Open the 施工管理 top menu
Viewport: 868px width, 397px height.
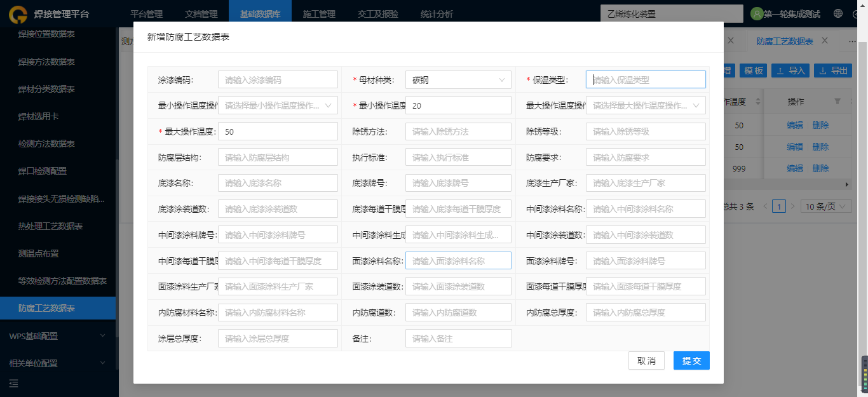coord(319,13)
